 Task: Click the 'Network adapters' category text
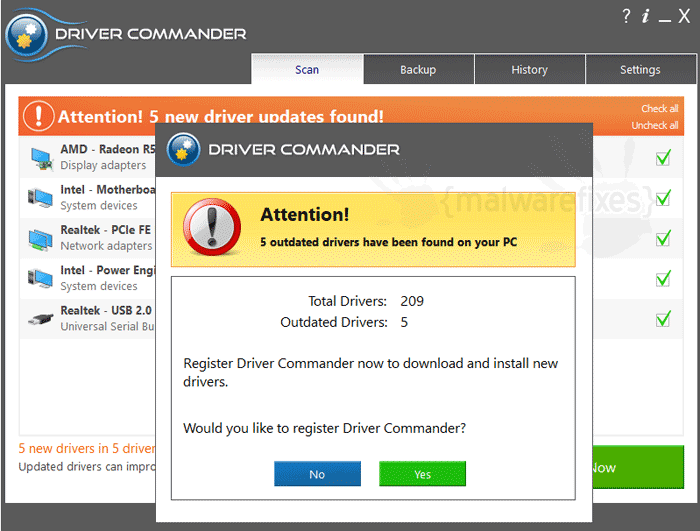point(106,246)
